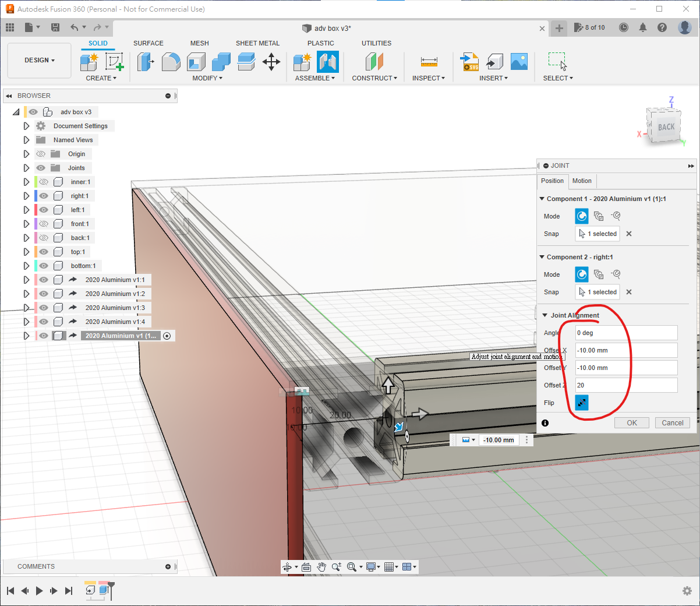This screenshot has height=606, width=700.
Task: Show the front:1 component
Action: tap(44, 224)
